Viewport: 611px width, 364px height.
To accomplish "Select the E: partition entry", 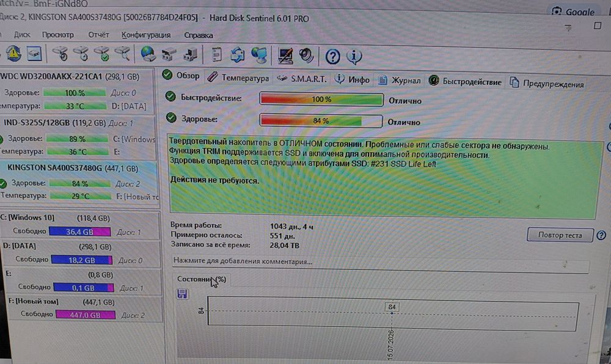I will [82, 281].
